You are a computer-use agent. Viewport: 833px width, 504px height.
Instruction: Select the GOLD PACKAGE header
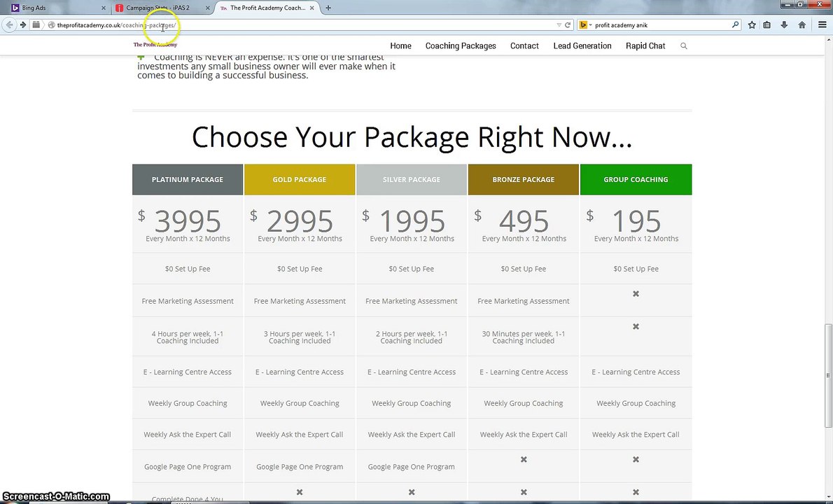click(x=300, y=179)
